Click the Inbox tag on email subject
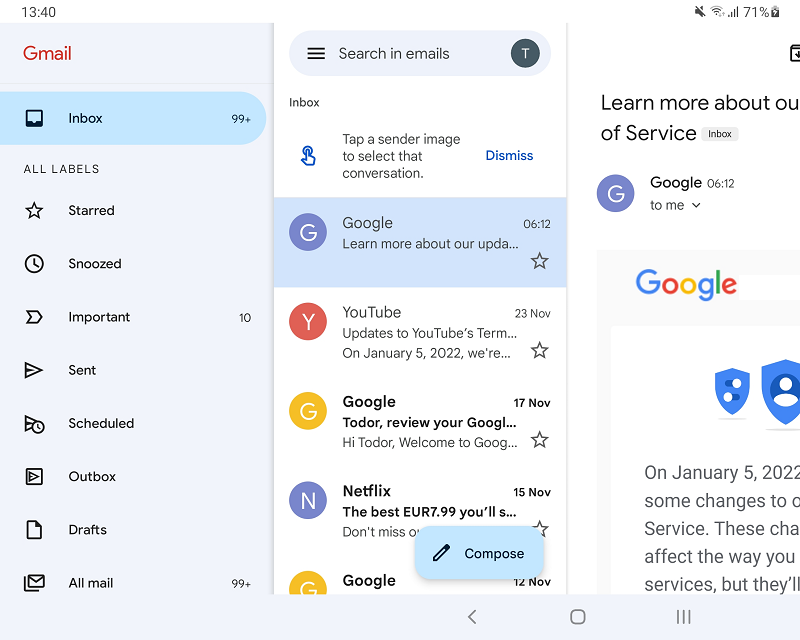Screen dimensions: 800x640 719,134
